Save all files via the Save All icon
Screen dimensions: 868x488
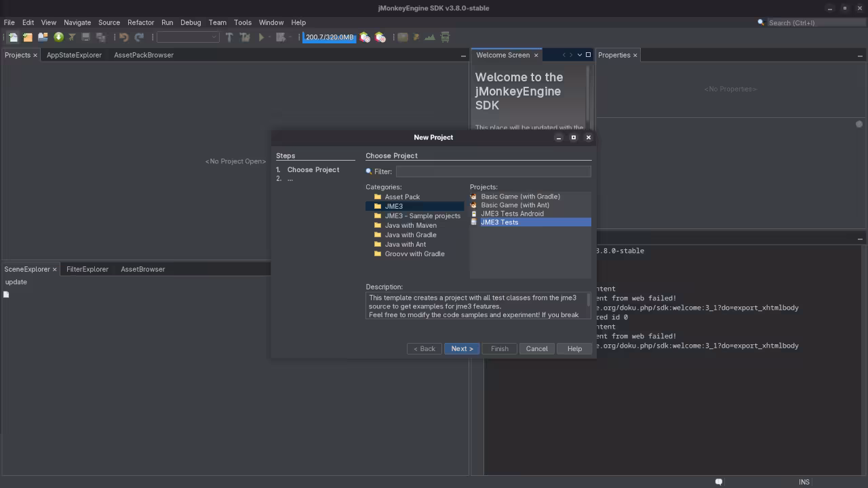point(101,37)
